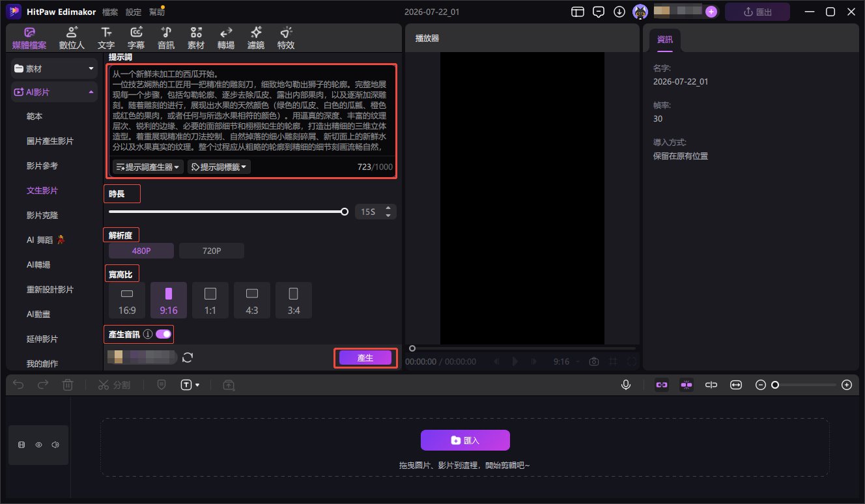The height and width of the screenshot is (504, 865).
Task: Toggle the track visibility eye icon
Action: [38, 445]
